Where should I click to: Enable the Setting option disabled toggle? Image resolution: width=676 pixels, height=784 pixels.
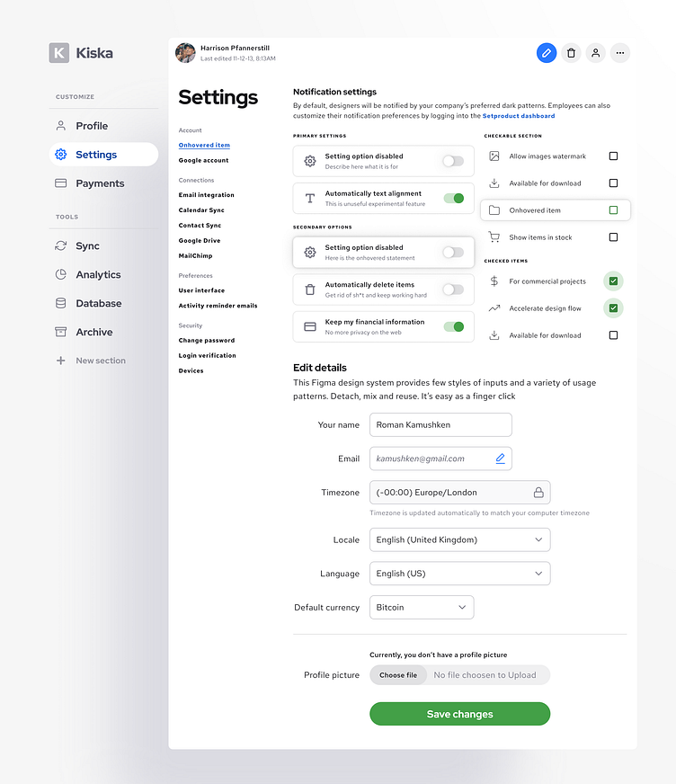[x=454, y=160]
